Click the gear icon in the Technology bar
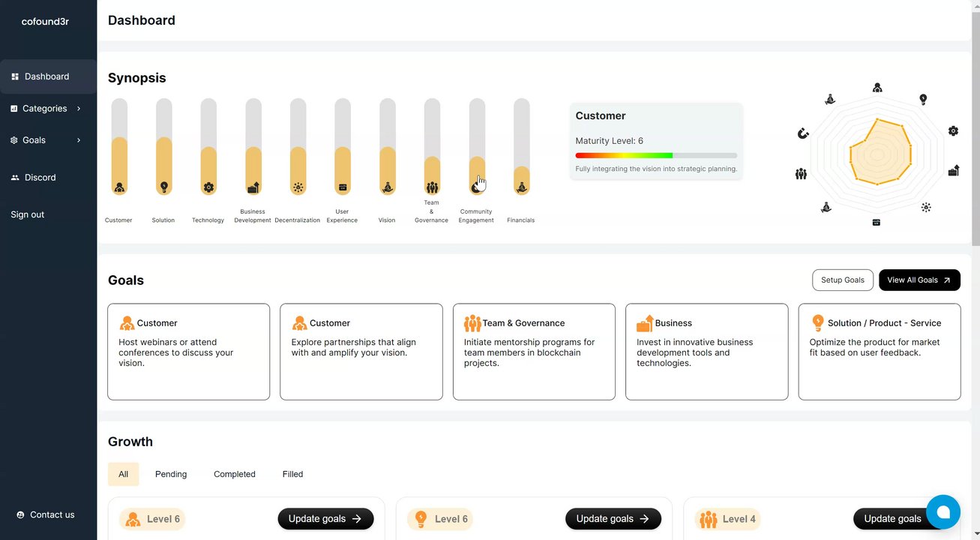This screenshot has height=540, width=980. click(x=208, y=187)
